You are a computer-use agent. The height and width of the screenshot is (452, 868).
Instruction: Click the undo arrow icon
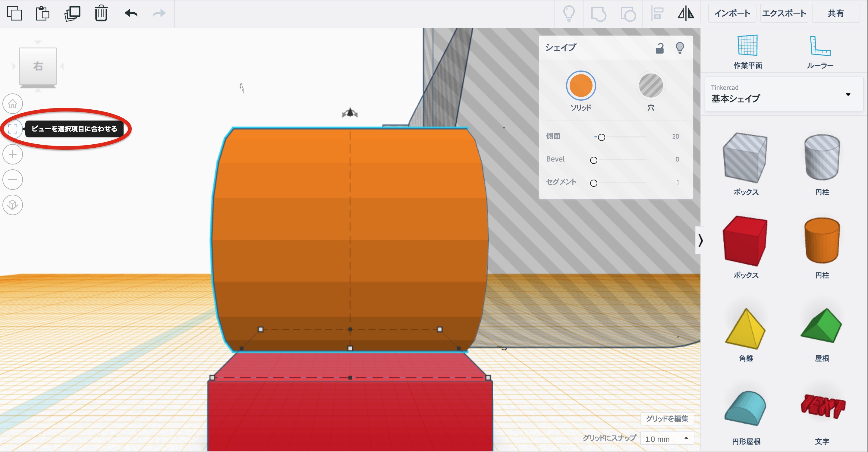click(131, 14)
